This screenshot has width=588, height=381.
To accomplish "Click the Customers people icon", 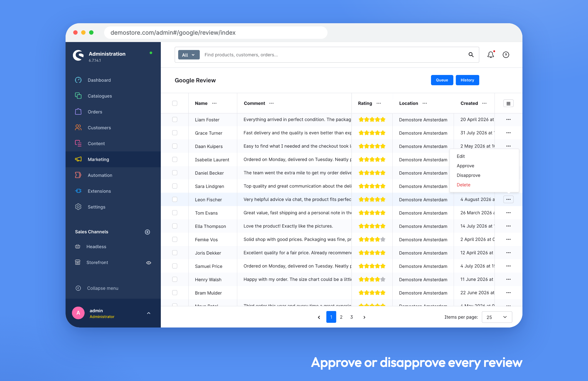I will pyautogui.click(x=78, y=128).
